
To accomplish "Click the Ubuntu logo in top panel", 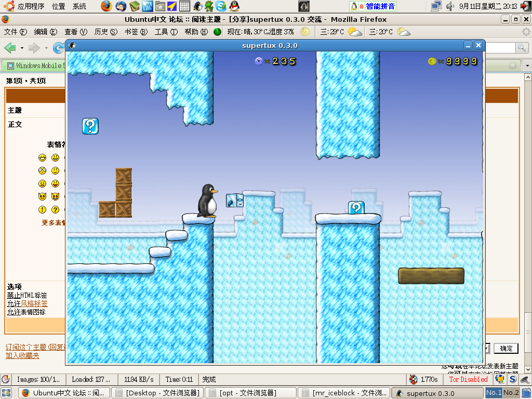I will click(9, 6).
